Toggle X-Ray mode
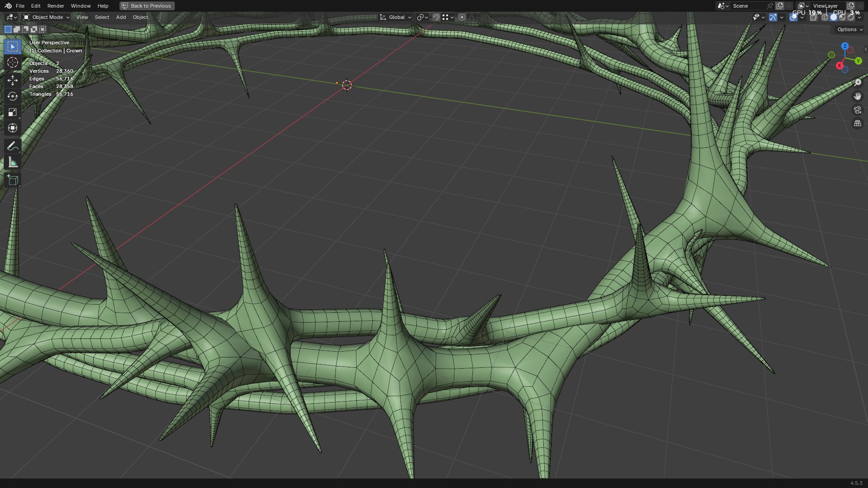The image size is (868, 488). tap(813, 17)
